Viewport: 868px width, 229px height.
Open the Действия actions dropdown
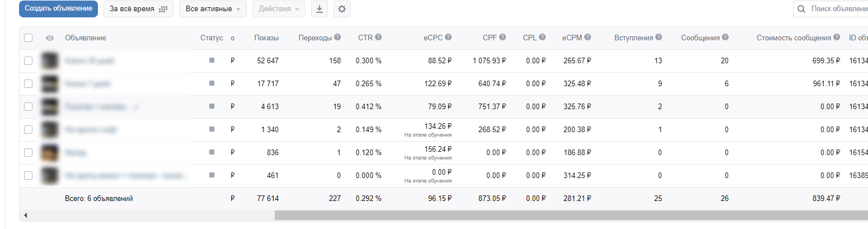pos(279,9)
